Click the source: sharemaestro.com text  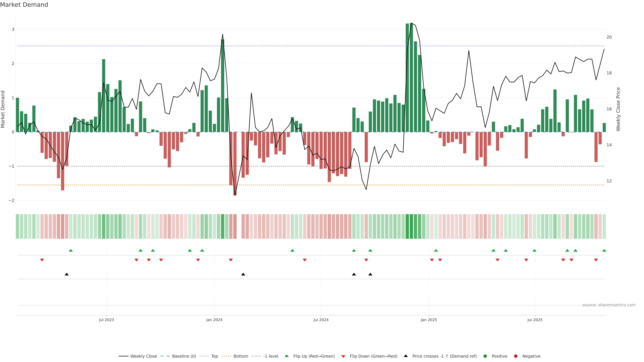coord(609,305)
